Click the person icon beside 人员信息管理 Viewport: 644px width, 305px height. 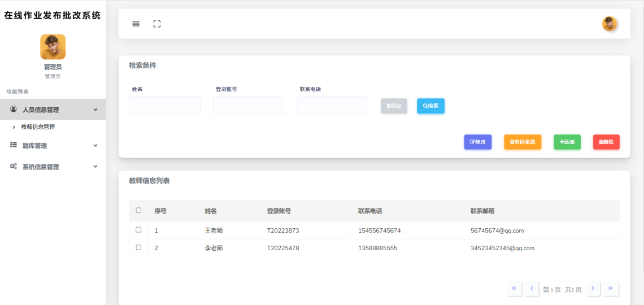coord(14,109)
